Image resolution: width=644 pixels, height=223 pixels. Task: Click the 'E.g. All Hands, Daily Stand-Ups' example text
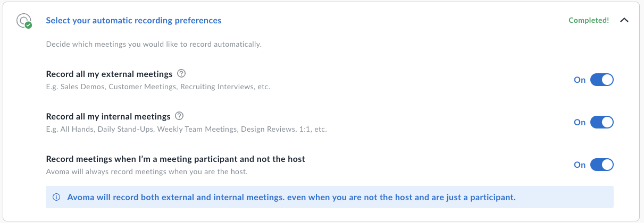(186, 129)
